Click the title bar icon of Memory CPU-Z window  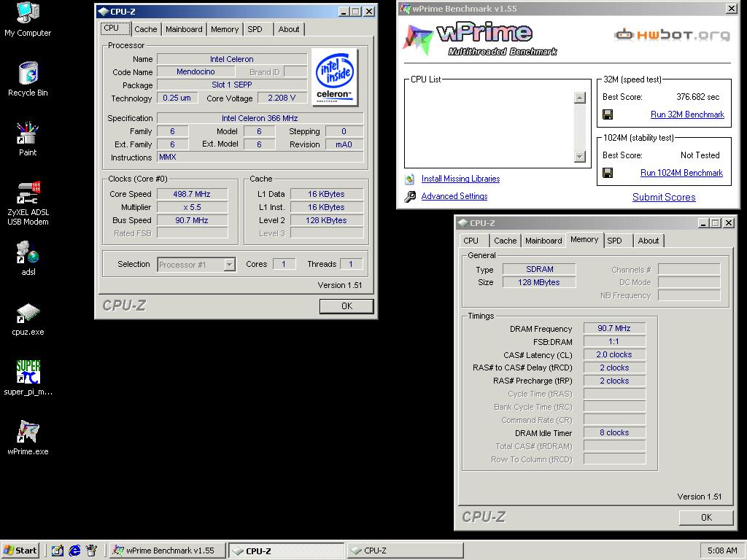(463, 223)
